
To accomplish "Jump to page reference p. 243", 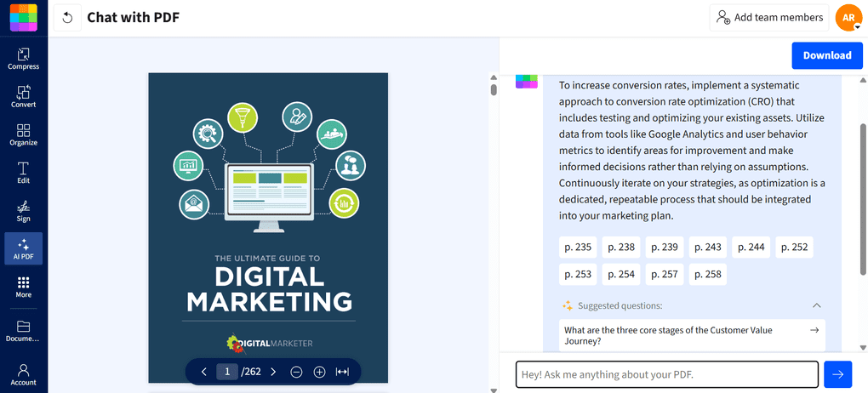I will pos(708,248).
